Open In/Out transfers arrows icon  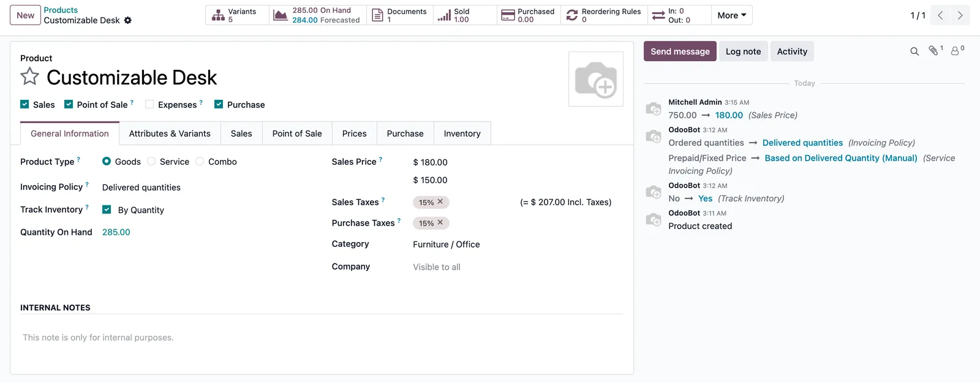click(658, 15)
